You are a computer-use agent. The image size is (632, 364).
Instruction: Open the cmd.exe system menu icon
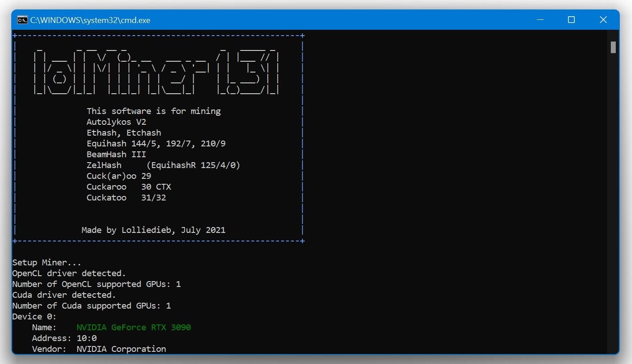coord(21,20)
